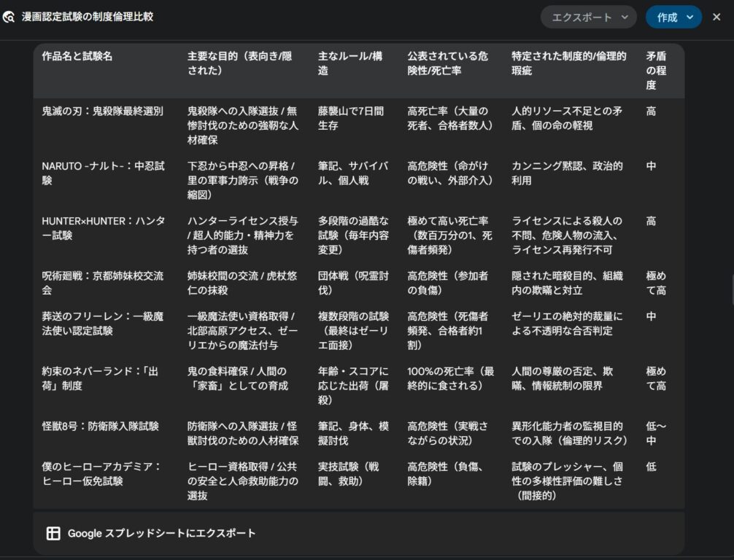Click the cell ヒーロー資格取得 / 公共の安全
The width and height of the screenshot is (734, 560).
[242, 481]
